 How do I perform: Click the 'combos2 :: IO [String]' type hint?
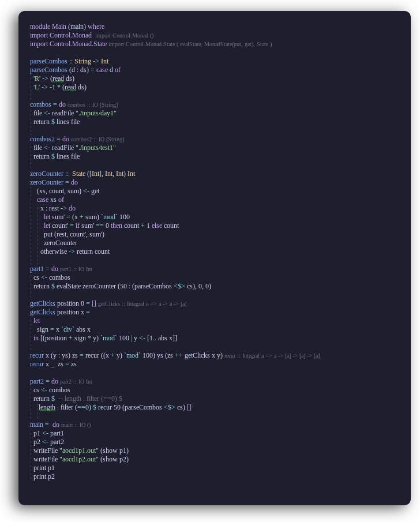(x=97, y=140)
